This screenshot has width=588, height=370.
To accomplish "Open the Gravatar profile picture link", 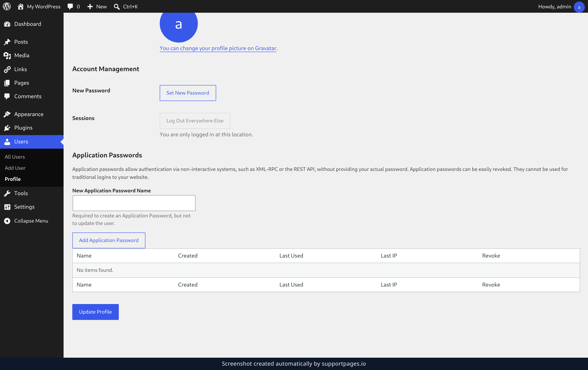I will pyautogui.click(x=218, y=48).
